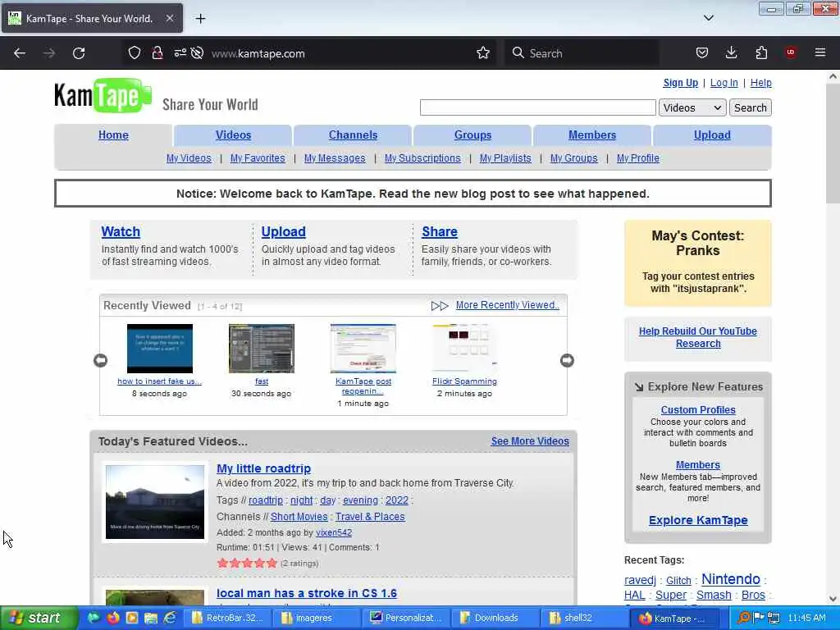Go to My Favorites
The height and width of the screenshot is (630, 840).
pyautogui.click(x=258, y=158)
